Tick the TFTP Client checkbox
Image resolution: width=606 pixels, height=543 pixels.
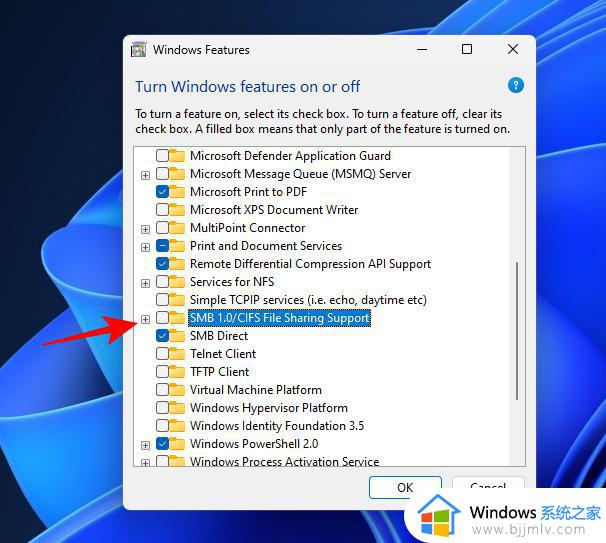tap(162, 371)
